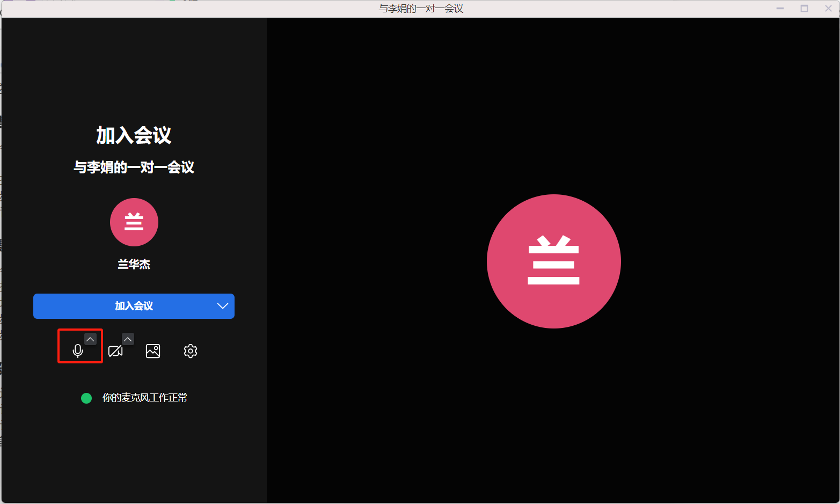Mute the microphone before joining
Viewport: 840px width, 504px height.
coord(78,351)
